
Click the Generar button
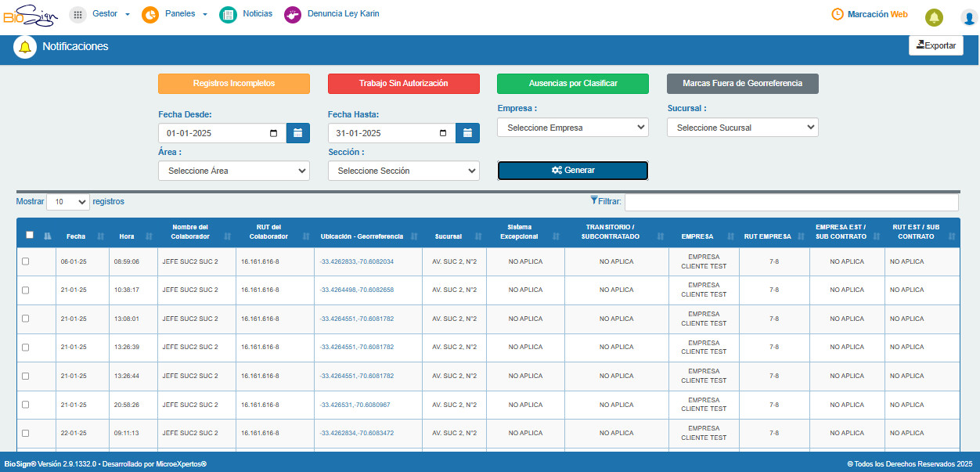pyautogui.click(x=573, y=171)
